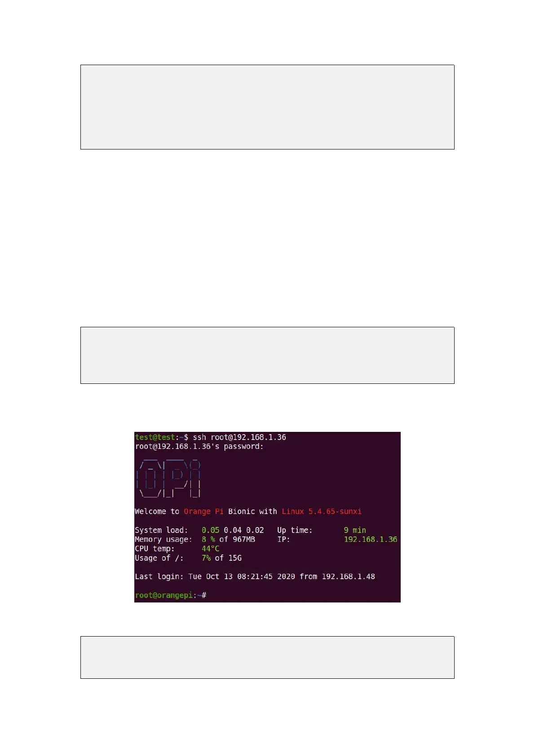This screenshot has height=756, width=535.
Task: Click the test@test green prompt
Action: (155, 437)
